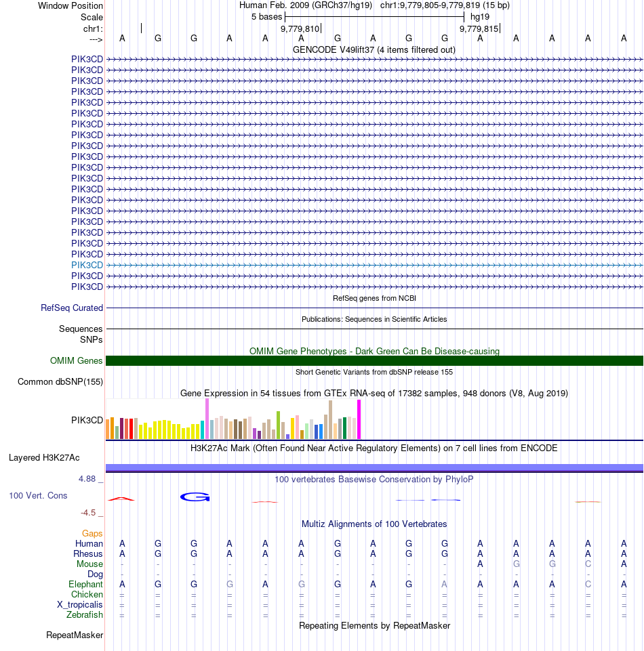This screenshot has width=644, height=651.
Task: Click the chr1:9,779,805-9,779,819 position text
Action: [430, 5]
